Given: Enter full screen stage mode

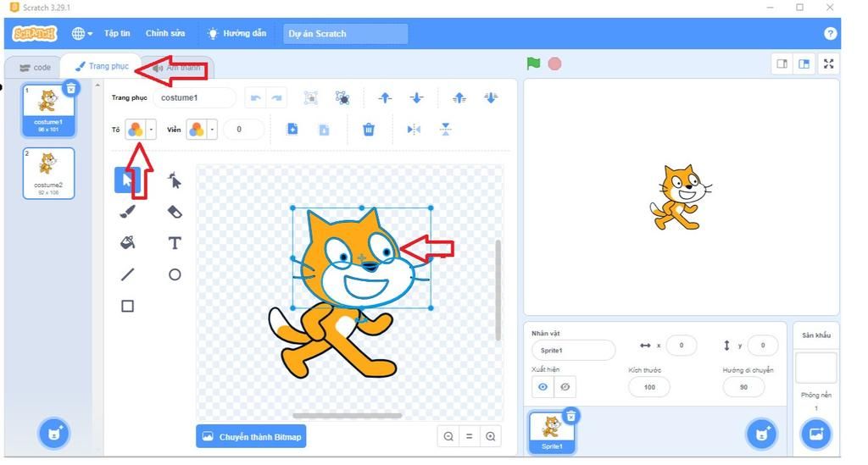Looking at the screenshot, I should pyautogui.click(x=829, y=64).
